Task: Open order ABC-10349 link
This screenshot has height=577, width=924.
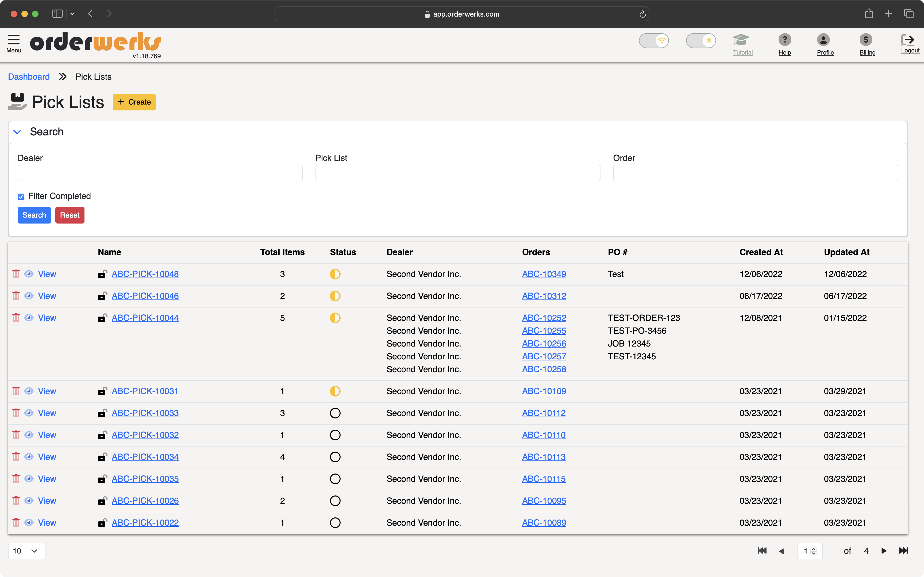Action: (x=544, y=274)
